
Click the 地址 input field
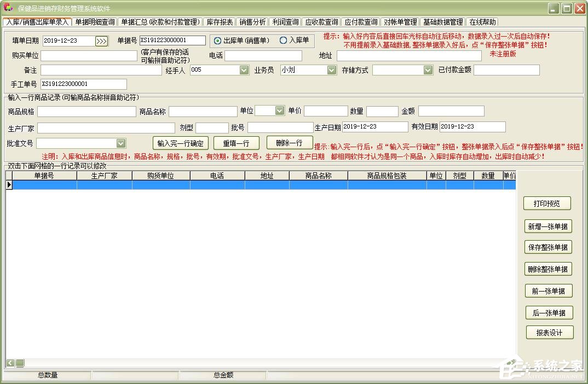pyautogui.click(x=409, y=56)
